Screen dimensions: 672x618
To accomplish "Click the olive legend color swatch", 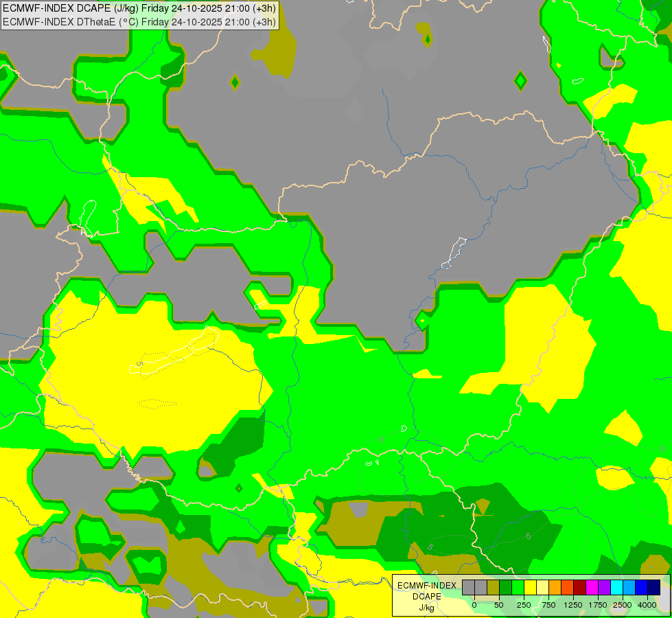I will point(494,588).
